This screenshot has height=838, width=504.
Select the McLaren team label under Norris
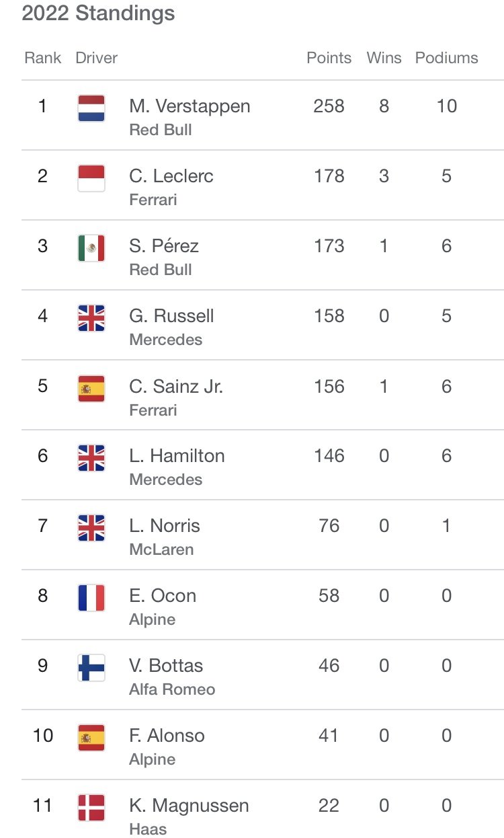click(x=161, y=549)
